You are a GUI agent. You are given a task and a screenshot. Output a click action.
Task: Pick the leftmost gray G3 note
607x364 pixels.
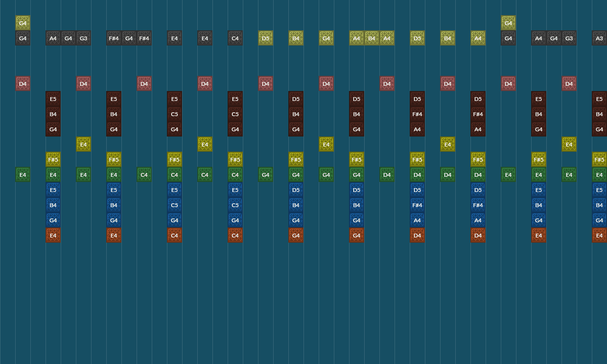tap(83, 38)
